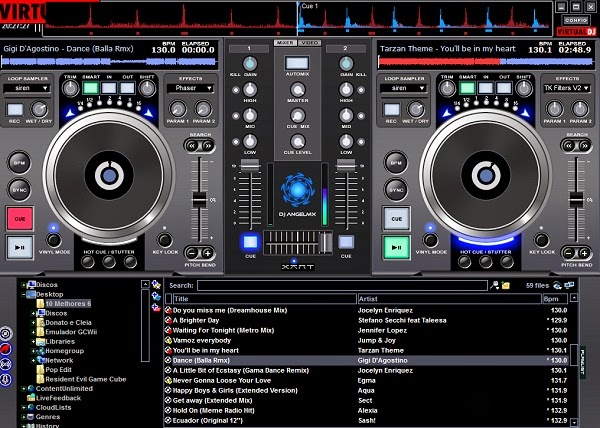Set loop OUT point on left deck
Viewport: 600px width, 428px height.
tap(127, 88)
